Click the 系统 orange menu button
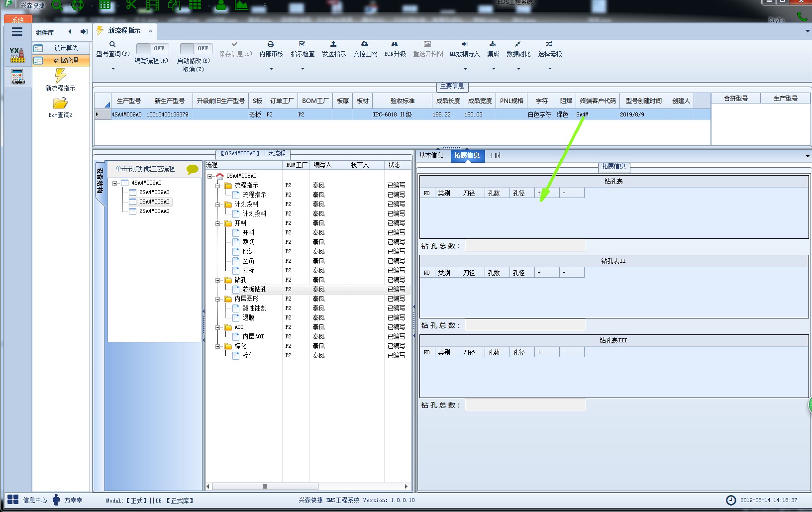Screen dimensions: 812x512 18,19
